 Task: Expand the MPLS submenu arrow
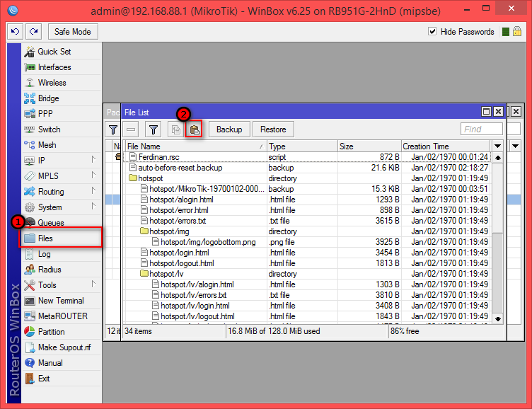[x=93, y=175]
